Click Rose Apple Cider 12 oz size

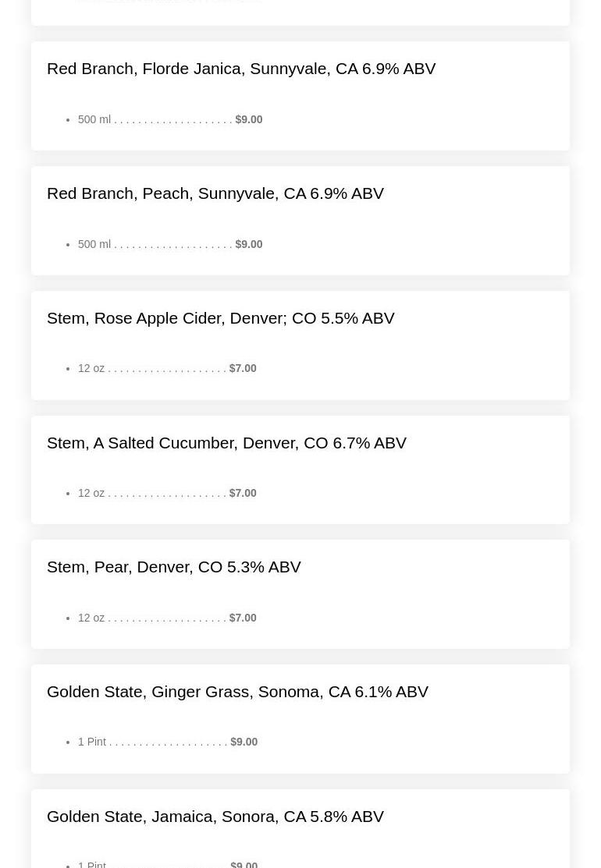(91, 368)
